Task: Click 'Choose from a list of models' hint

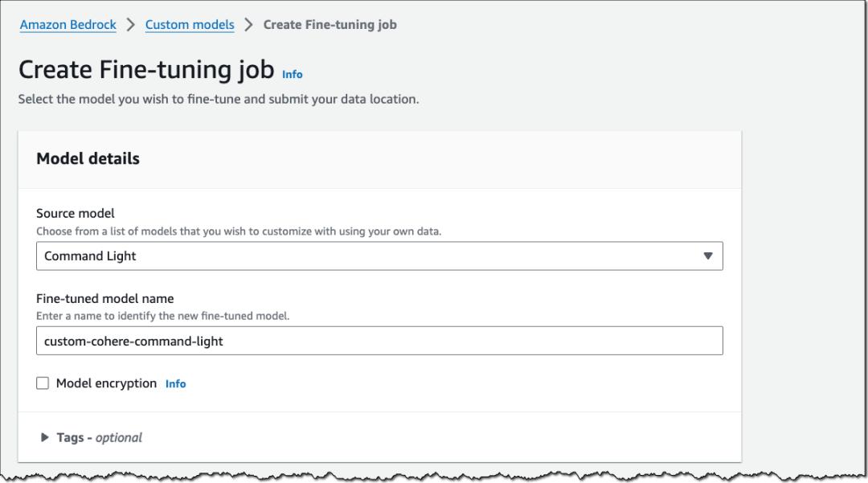Action: tap(239, 231)
